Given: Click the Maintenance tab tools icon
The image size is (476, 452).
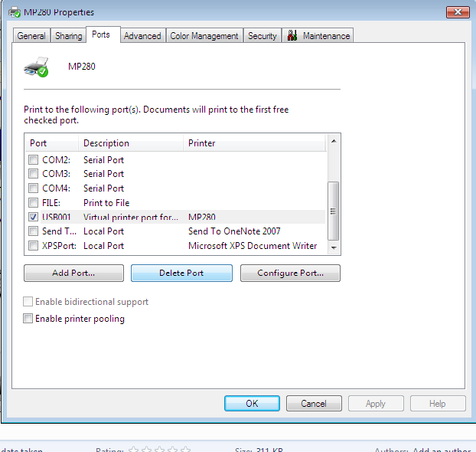Looking at the screenshot, I should pyautogui.click(x=292, y=36).
